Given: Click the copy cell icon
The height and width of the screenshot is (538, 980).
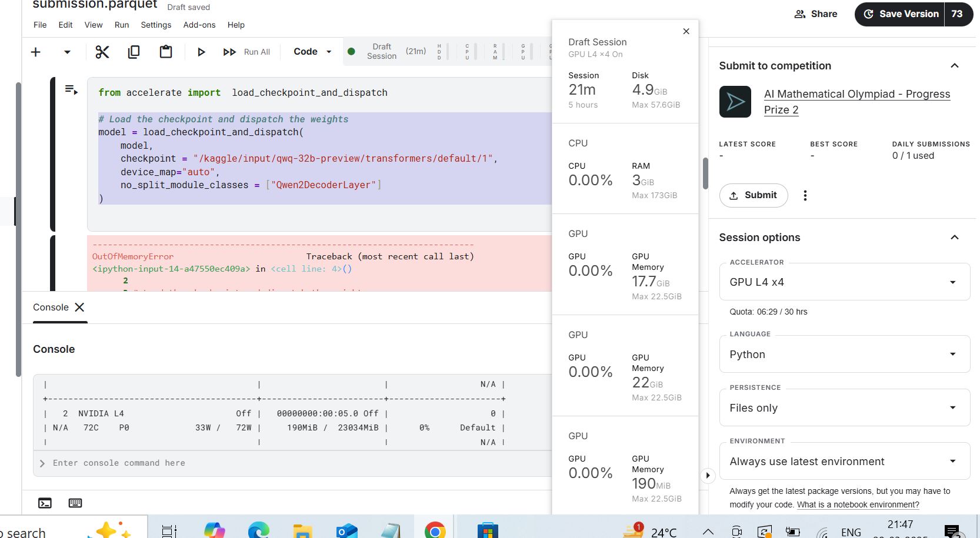Looking at the screenshot, I should (x=134, y=52).
